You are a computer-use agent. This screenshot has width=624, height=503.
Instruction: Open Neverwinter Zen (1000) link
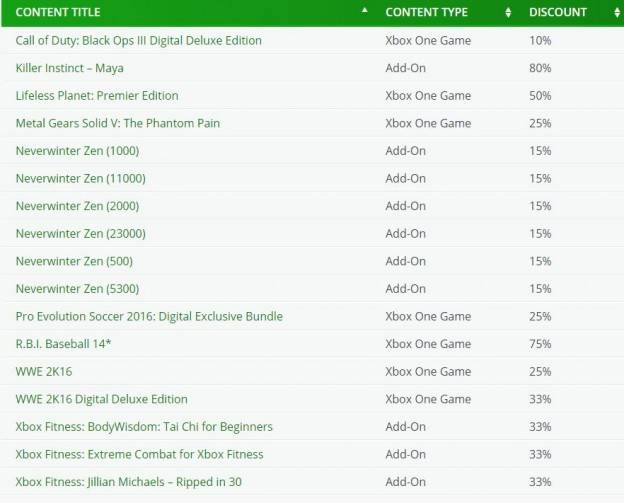coord(78,151)
